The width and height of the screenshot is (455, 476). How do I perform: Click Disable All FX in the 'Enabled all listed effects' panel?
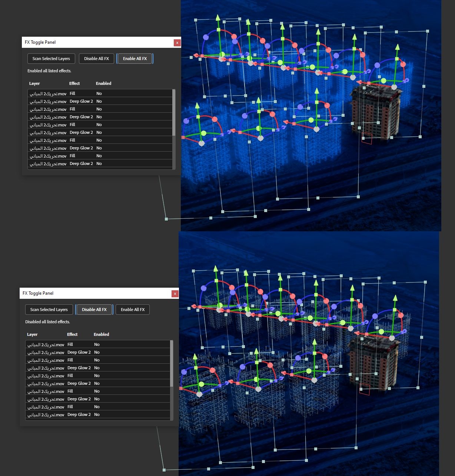pos(96,59)
